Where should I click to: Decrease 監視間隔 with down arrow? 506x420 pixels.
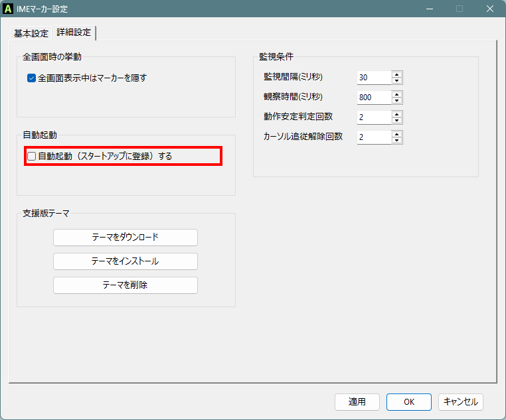click(397, 81)
